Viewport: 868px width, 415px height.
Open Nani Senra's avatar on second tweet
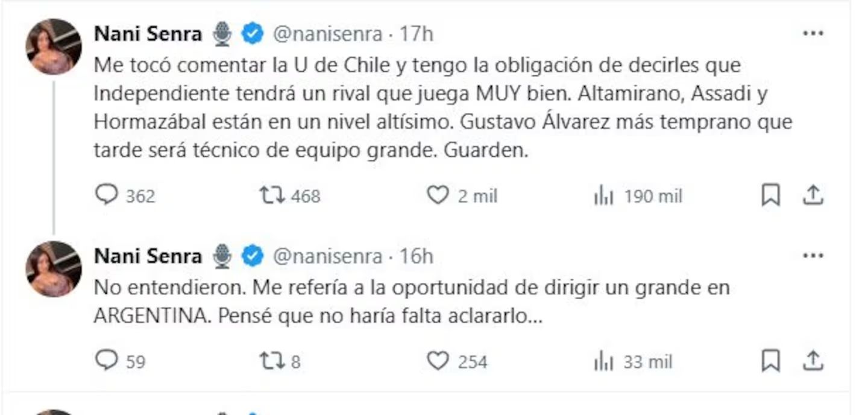pyautogui.click(x=54, y=268)
